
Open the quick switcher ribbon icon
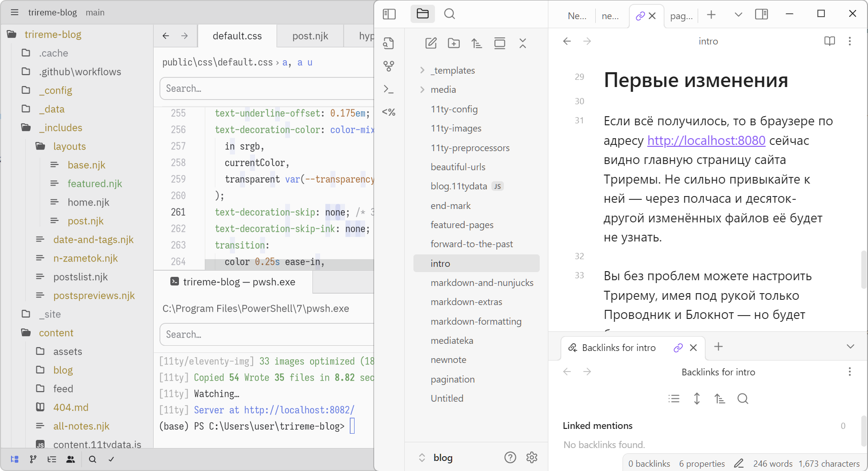tap(389, 44)
